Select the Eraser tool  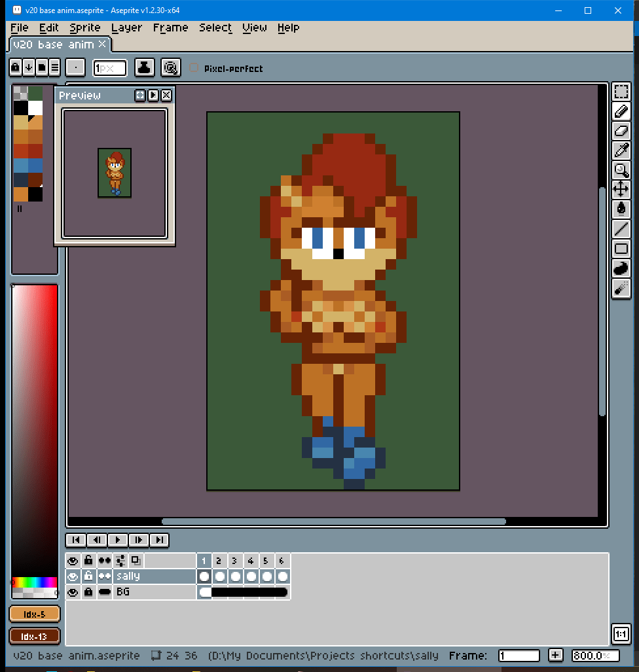point(621,131)
